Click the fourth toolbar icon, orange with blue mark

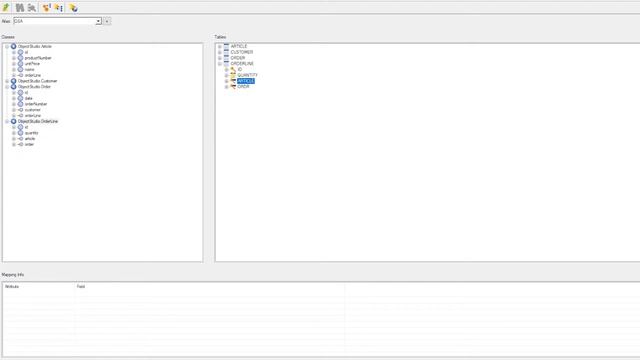47,7
